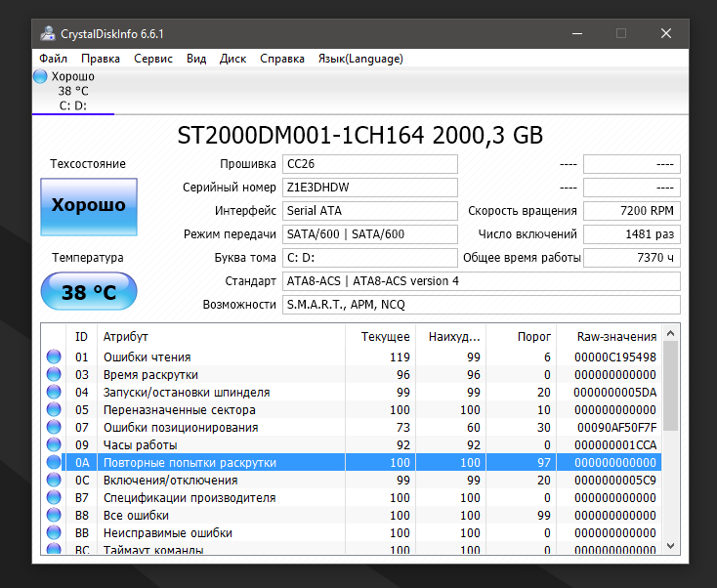The image size is (717, 588).
Task: Click status orb of B7 Спецификации производителя
Action: point(54,497)
